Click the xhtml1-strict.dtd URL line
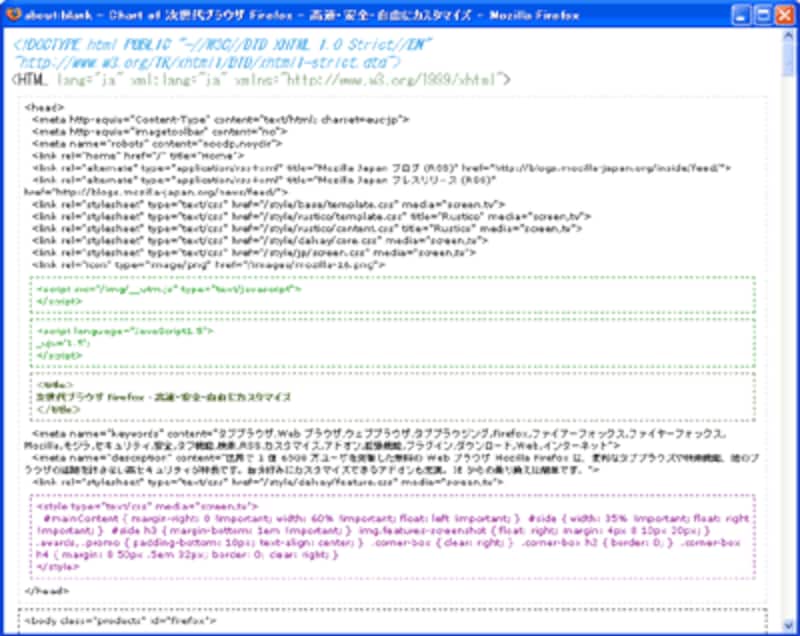This screenshot has height=636, width=800. (x=208, y=62)
